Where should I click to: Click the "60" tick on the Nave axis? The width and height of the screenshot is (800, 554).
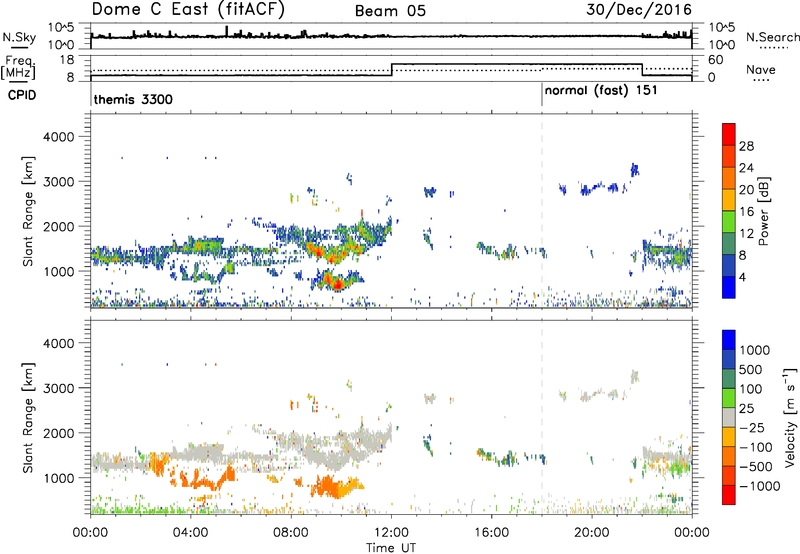tap(716, 60)
